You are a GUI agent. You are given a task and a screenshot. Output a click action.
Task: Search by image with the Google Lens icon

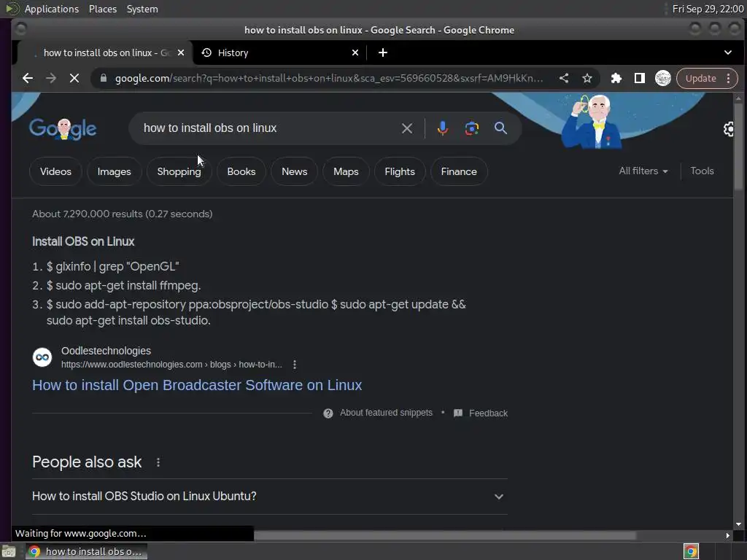point(472,128)
